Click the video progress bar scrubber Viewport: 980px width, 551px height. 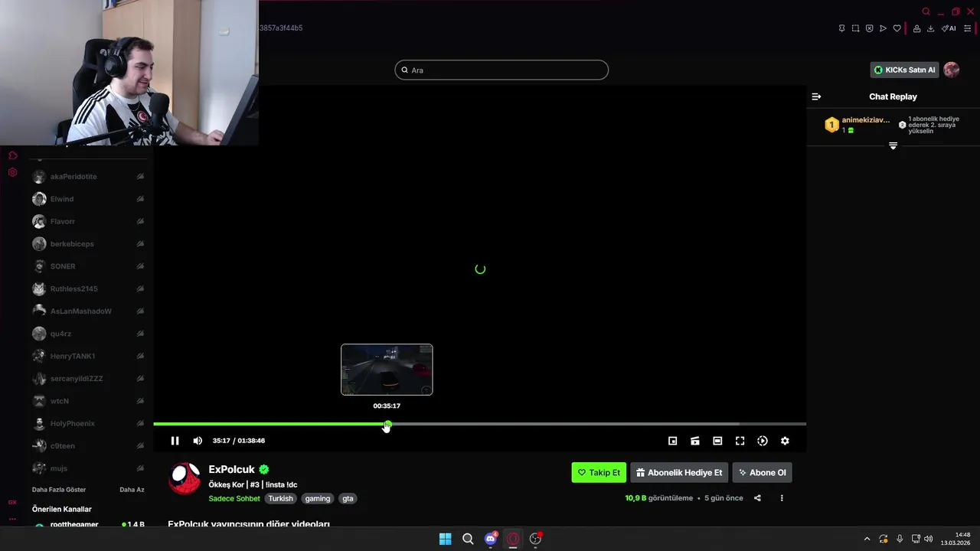(387, 424)
